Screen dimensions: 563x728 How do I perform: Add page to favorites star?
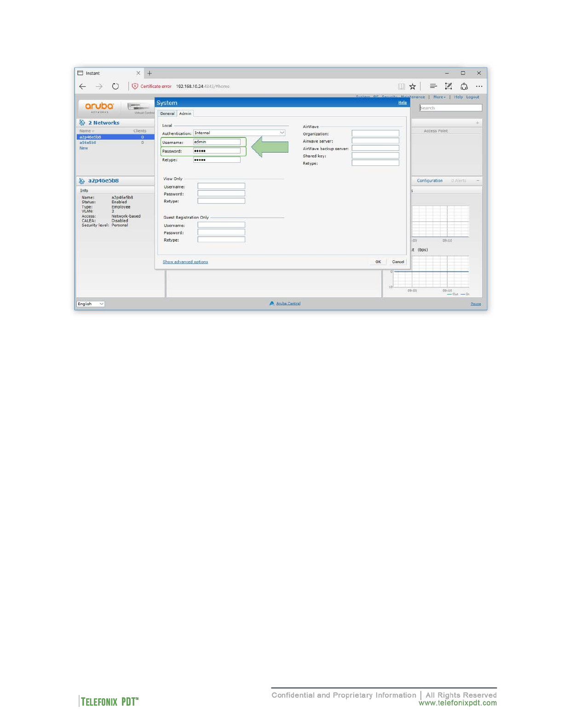pos(413,86)
